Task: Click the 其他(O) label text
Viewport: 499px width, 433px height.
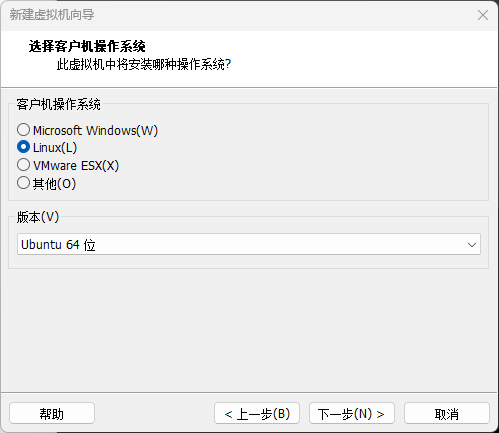Action: click(x=54, y=184)
